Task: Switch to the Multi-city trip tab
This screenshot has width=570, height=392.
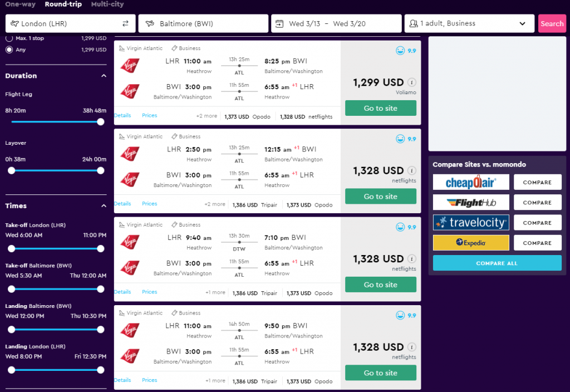Action: pyautogui.click(x=107, y=4)
